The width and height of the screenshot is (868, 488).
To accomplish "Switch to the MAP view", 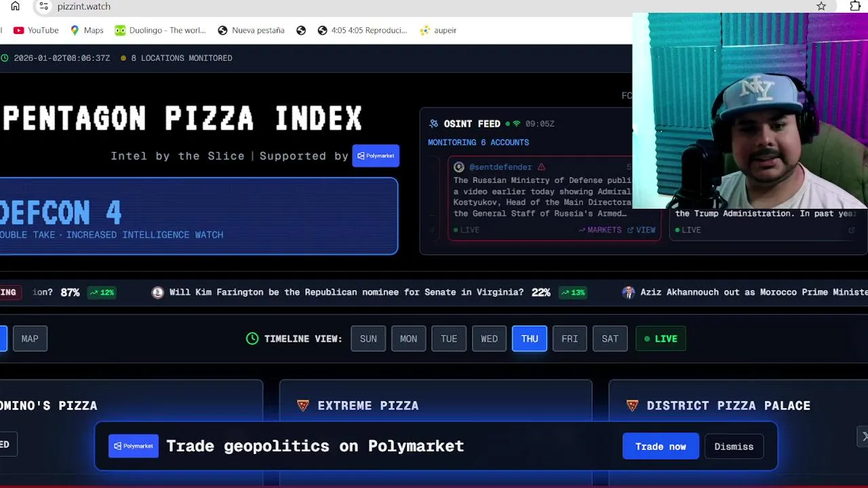I will pyautogui.click(x=30, y=339).
